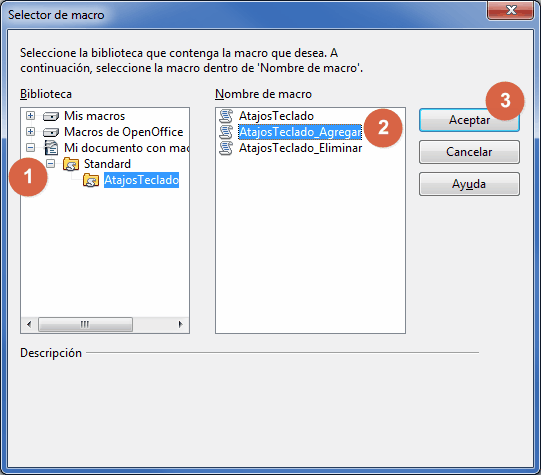541x475 pixels.
Task: Click the Biblioteca horizontal scrollbar thumb
Action: (85, 325)
